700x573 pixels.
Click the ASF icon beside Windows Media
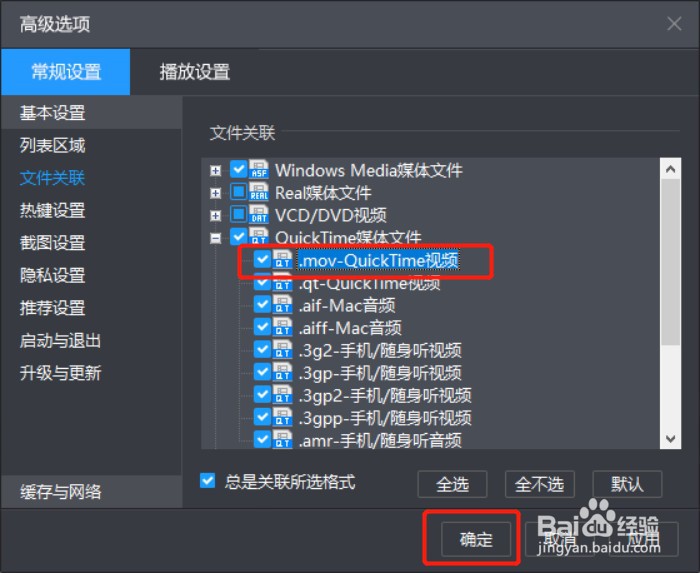(259, 169)
